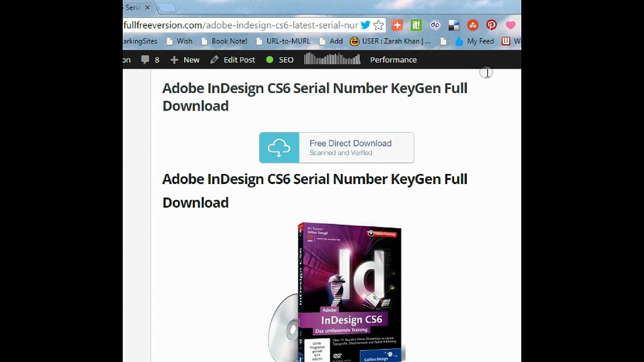Screen dimensions: 644x362
Task: Open the Wish bookmark
Action: [179, 41]
